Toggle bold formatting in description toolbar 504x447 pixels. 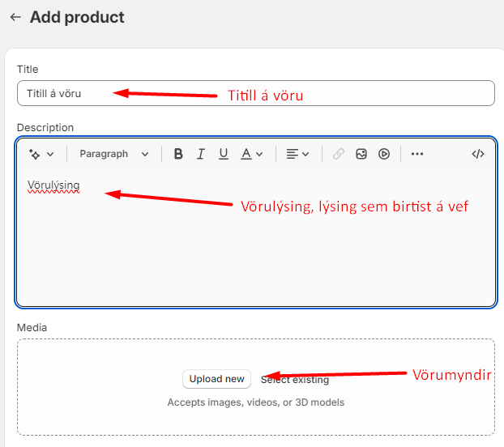pos(178,154)
